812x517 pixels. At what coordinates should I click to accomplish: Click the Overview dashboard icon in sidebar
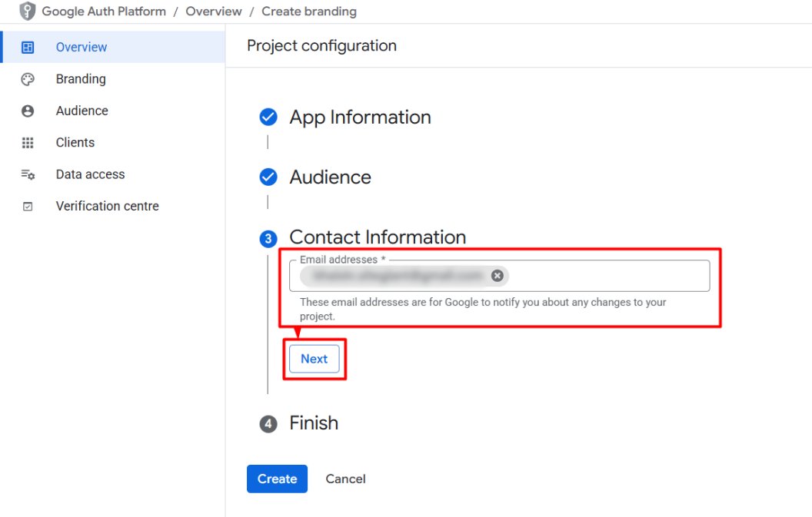[28, 48]
